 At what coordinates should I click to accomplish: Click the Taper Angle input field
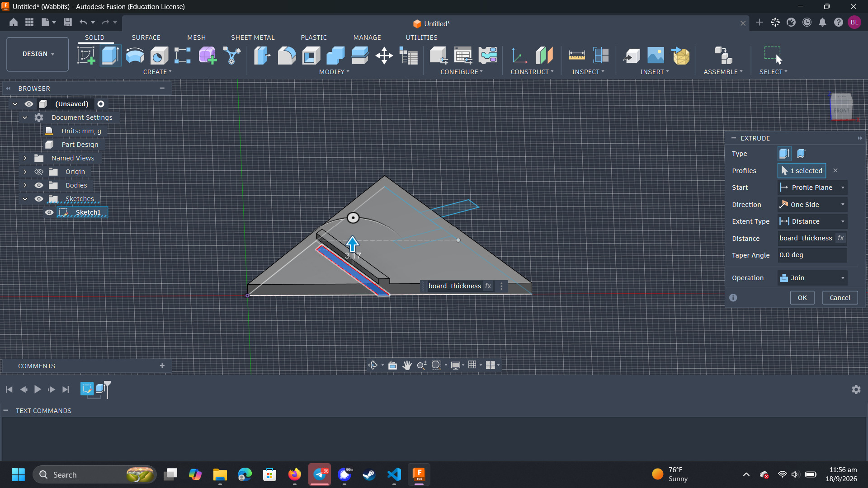pos(812,255)
